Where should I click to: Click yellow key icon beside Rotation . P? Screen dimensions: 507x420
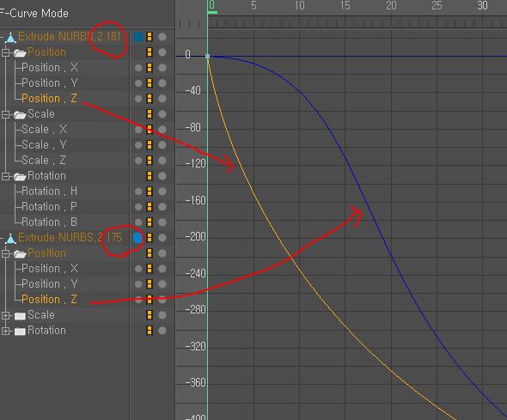(x=149, y=207)
